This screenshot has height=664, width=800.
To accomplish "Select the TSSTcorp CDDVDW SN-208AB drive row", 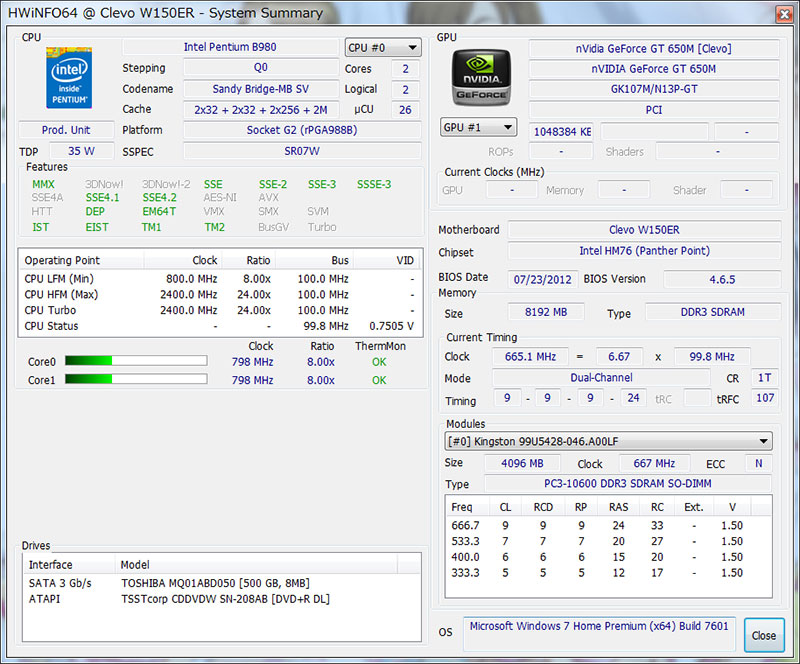I will (222, 599).
